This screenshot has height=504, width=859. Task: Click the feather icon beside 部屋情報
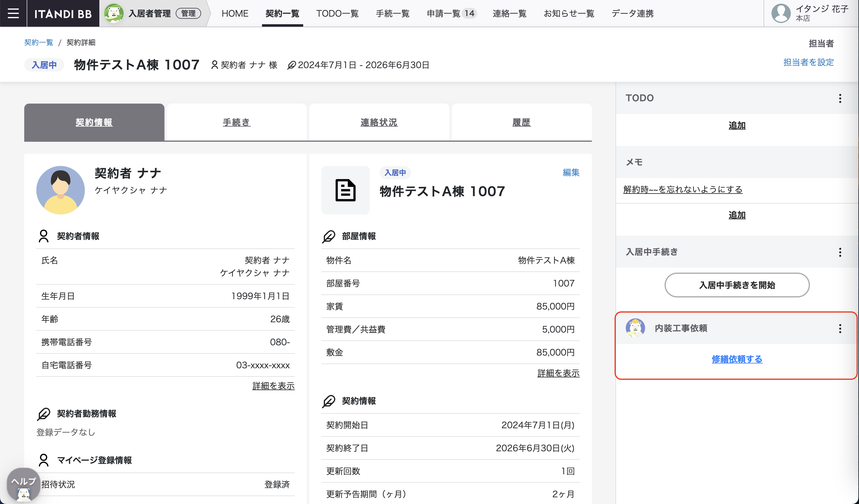[x=329, y=236]
